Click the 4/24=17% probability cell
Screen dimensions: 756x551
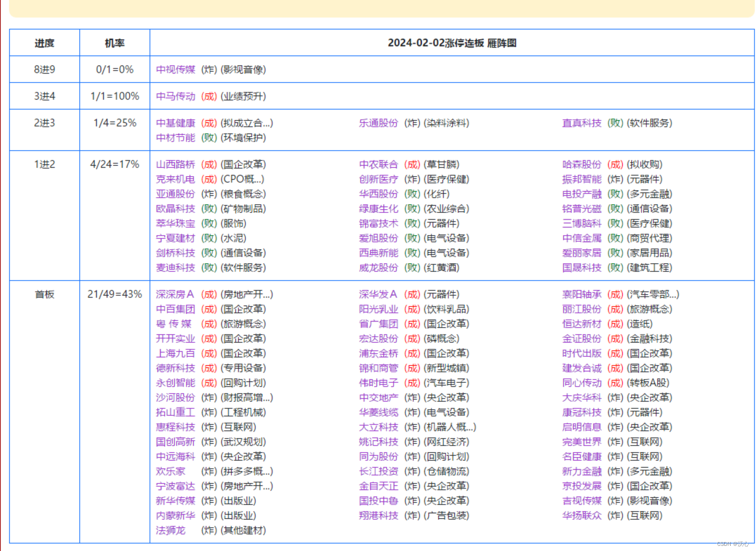(115, 216)
